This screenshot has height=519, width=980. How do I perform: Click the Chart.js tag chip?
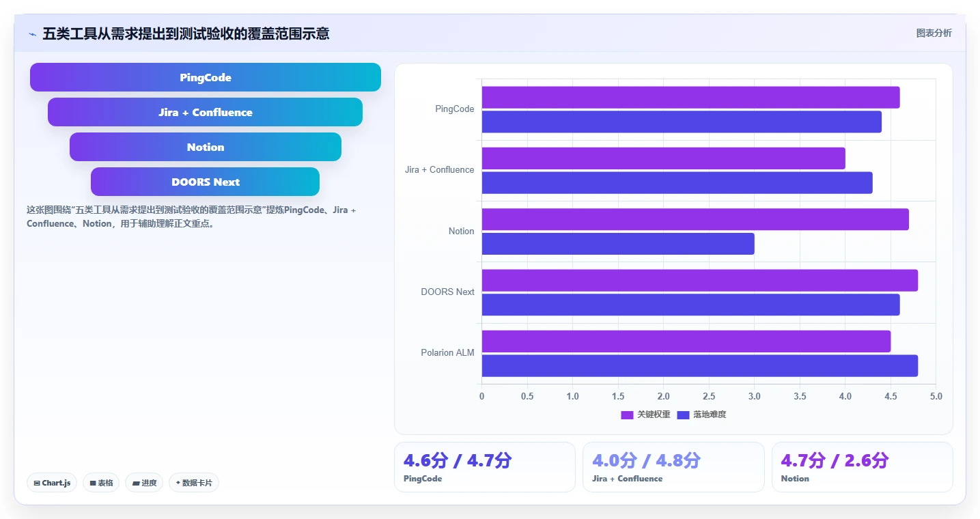tap(53, 483)
